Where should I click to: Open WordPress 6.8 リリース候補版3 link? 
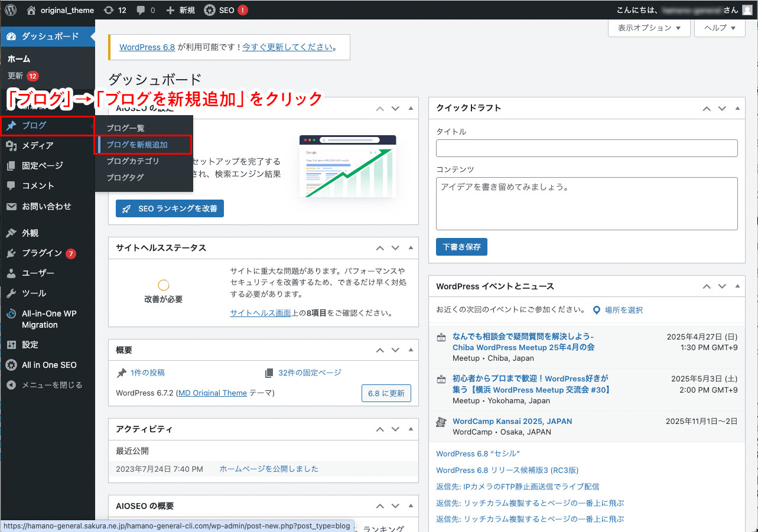click(x=507, y=470)
